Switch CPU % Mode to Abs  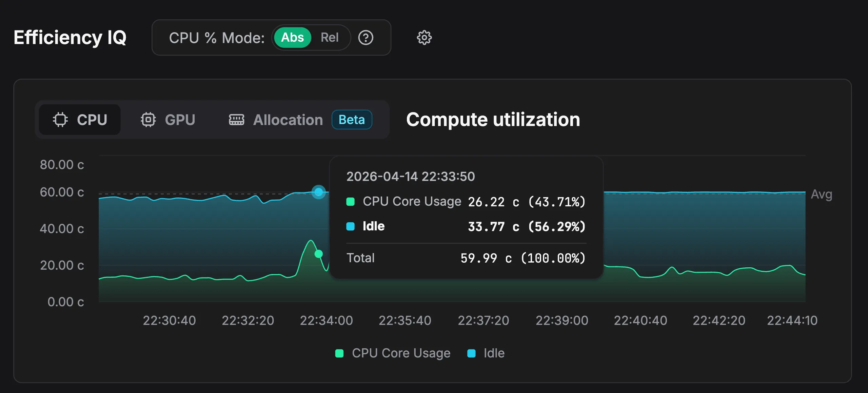292,38
